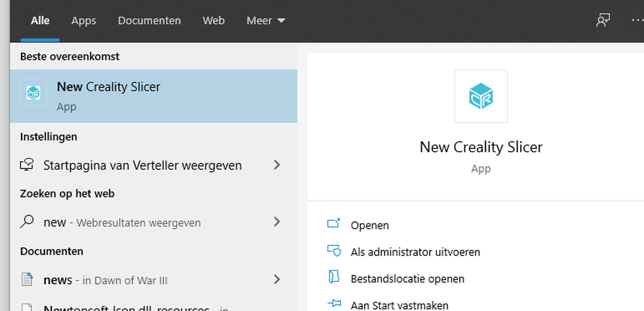Switch to the Apps tab

pyautogui.click(x=83, y=21)
